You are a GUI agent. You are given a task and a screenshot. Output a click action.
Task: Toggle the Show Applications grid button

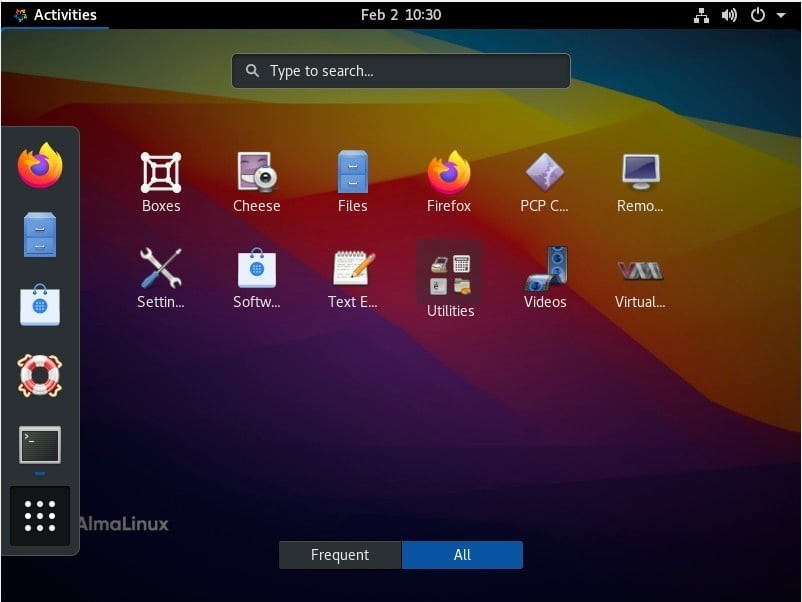pos(40,516)
